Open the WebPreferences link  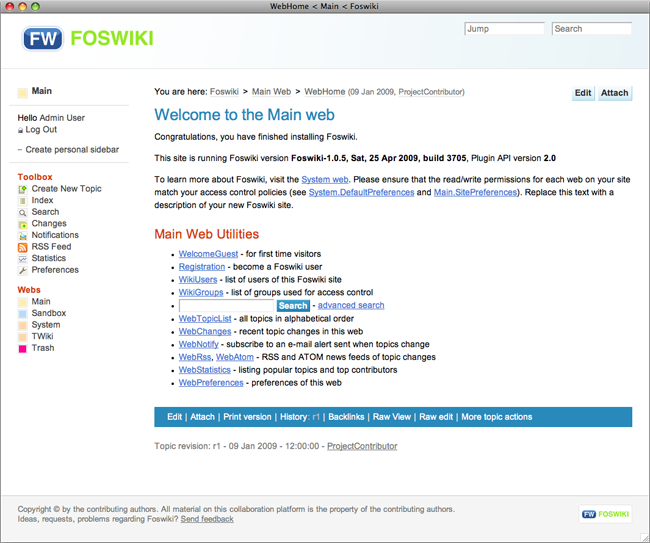[x=211, y=383]
